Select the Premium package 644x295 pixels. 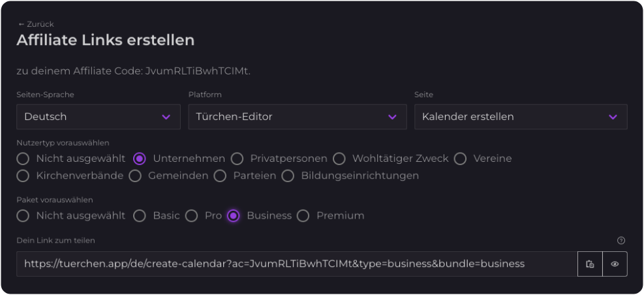pyautogui.click(x=303, y=215)
